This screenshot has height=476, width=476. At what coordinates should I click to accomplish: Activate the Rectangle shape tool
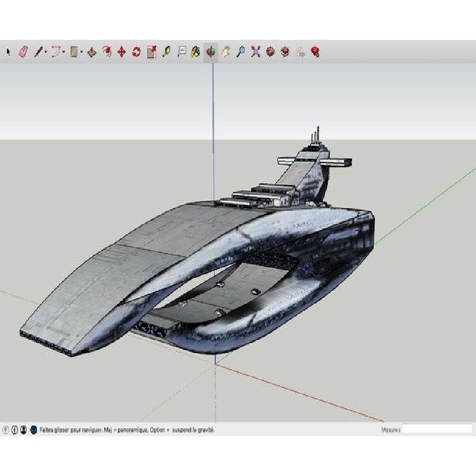[x=74, y=52]
